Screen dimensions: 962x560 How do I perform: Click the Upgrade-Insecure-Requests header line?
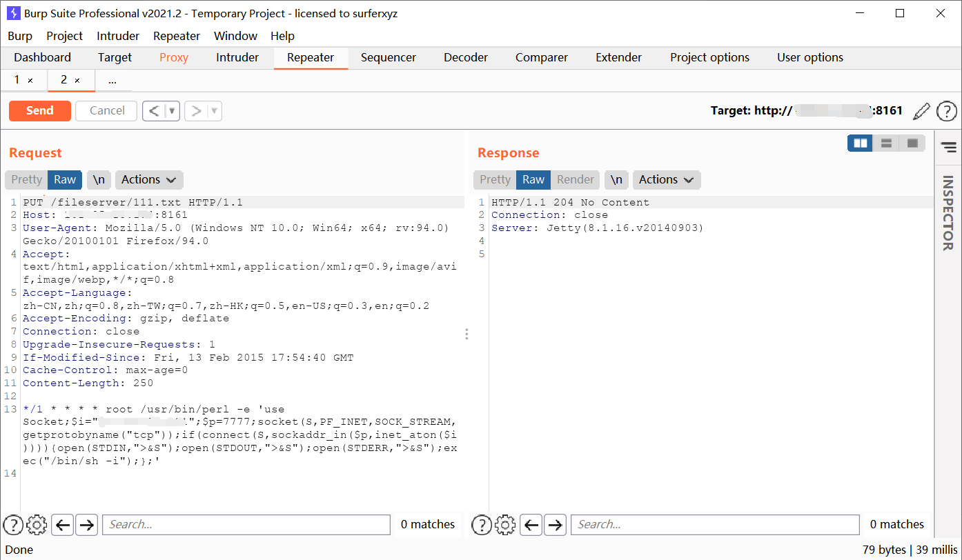(x=119, y=345)
